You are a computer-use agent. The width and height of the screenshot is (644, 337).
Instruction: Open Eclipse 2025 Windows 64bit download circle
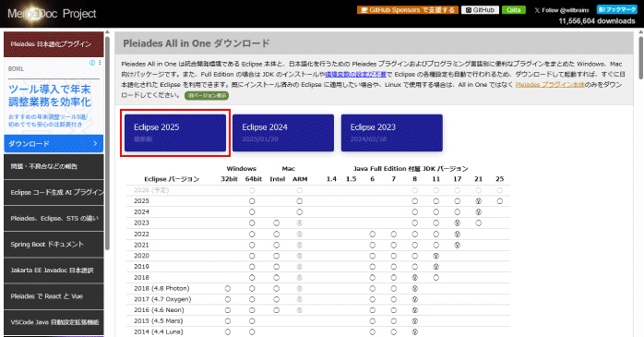[252, 201]
